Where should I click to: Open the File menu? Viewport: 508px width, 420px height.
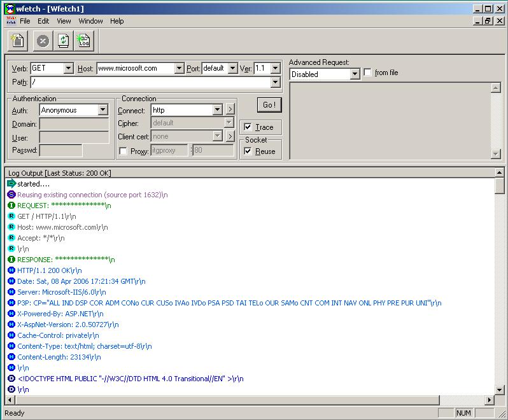point(25,21)
